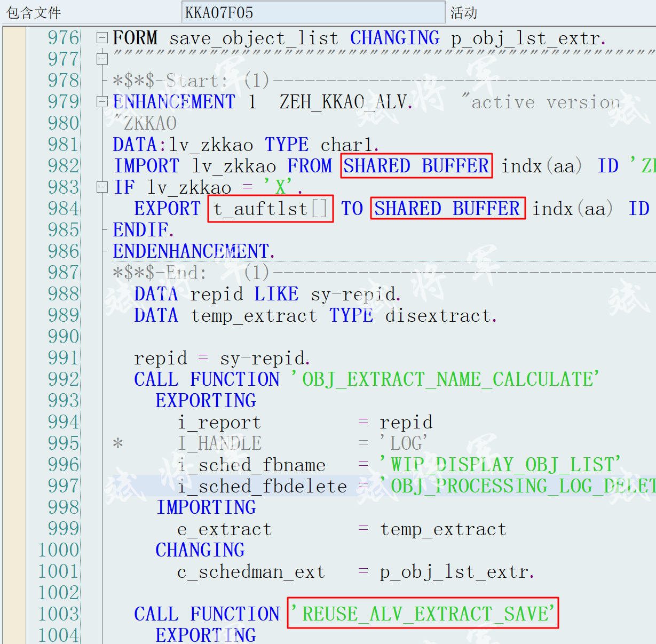
Task: Click the IMPORTING keyword on line 998
Action: [x=206, y=507]
